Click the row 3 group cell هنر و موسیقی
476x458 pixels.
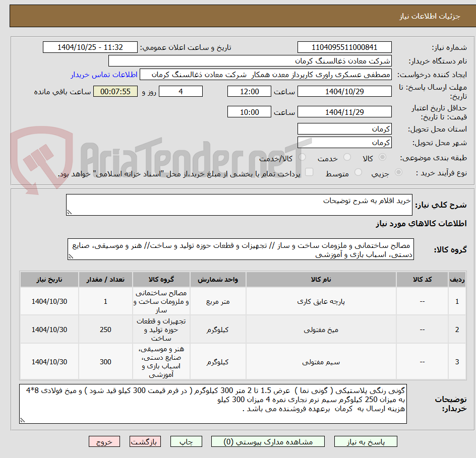point(161,362)
